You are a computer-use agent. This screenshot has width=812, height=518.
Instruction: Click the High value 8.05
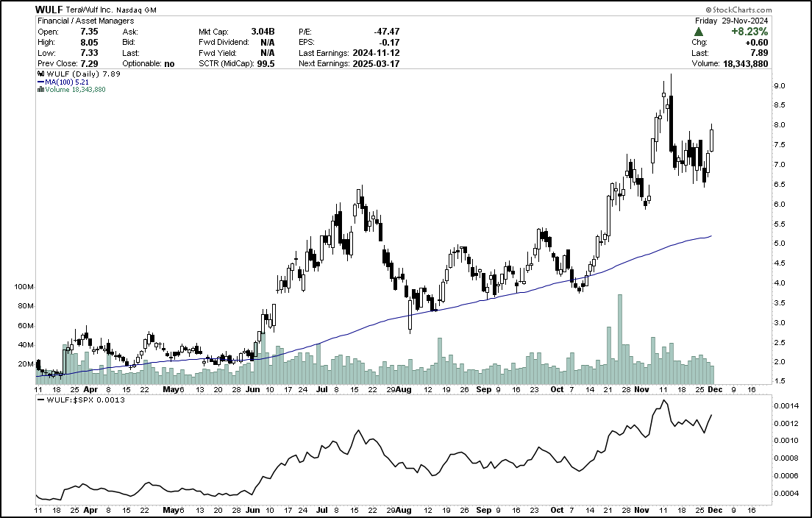point(89,42)
